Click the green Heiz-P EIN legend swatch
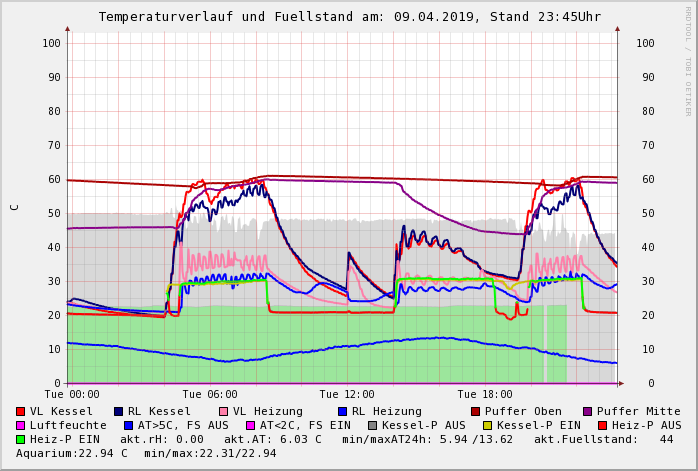Screen dimensions: 698x471 coord(21,439)
